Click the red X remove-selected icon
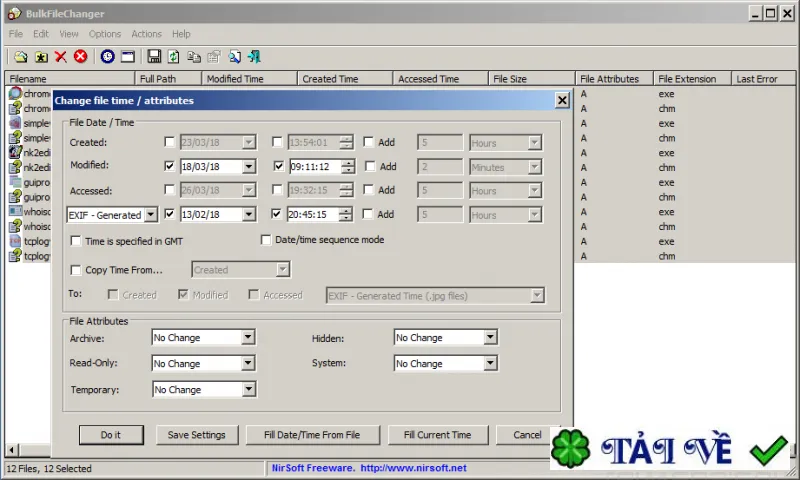Viewport: 800px width, 480px height. [x=61, y=57]
